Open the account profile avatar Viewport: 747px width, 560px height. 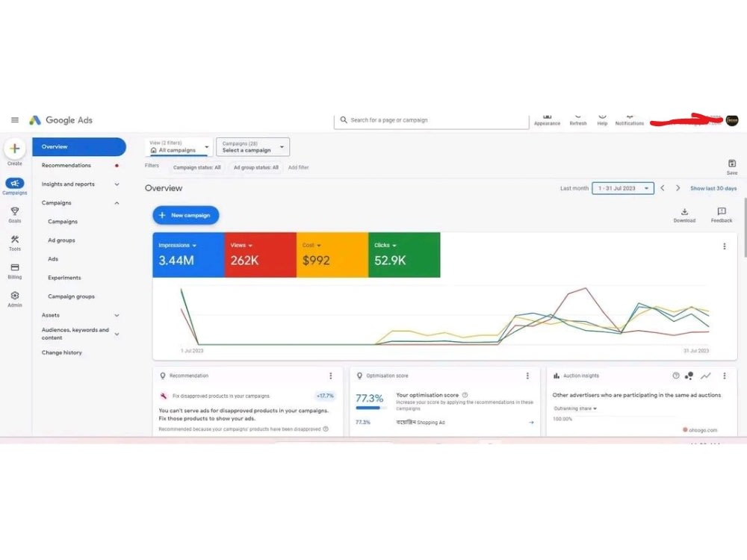pyautogui.click(x=732, y=121)
